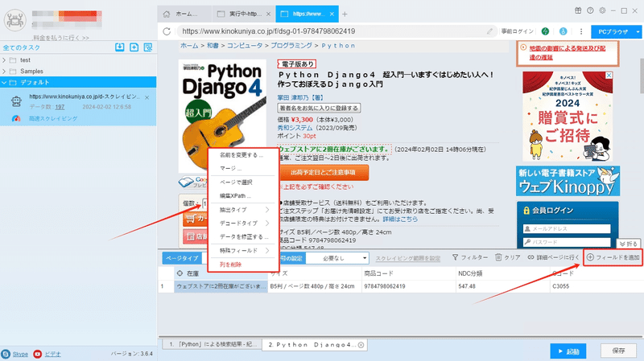Expand 抽出タイプ submenu

pyautogui.click(x=242, y=210)
